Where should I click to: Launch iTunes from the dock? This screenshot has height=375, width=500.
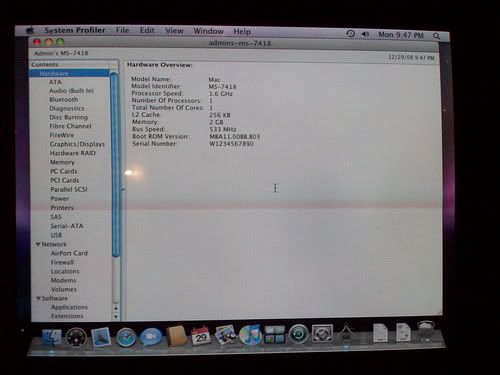tap(250, 335)
